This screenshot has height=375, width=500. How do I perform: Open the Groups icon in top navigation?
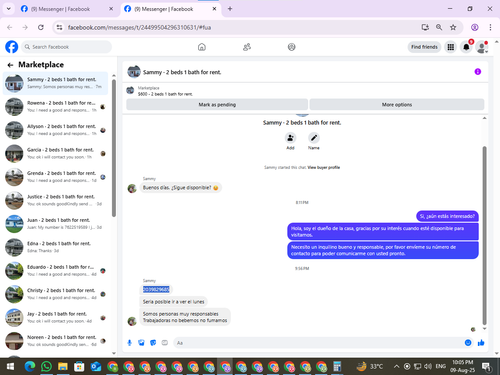(x=291, y=47)
